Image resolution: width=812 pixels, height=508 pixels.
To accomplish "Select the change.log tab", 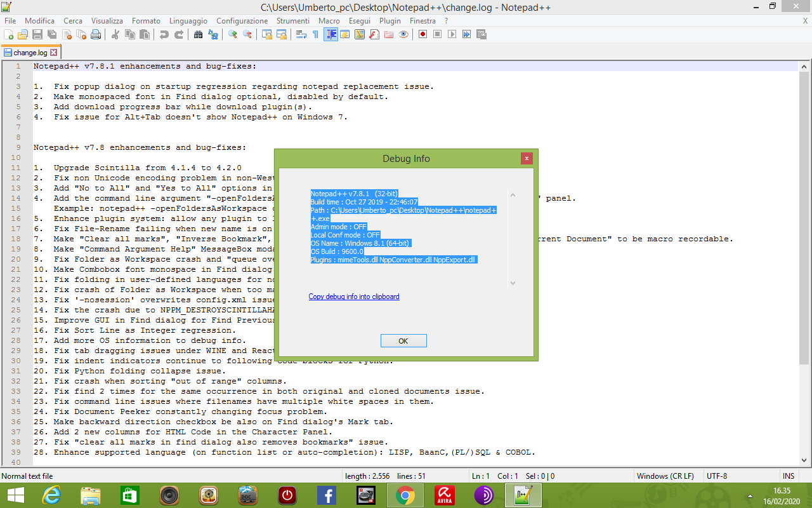I will pos(30,53).
